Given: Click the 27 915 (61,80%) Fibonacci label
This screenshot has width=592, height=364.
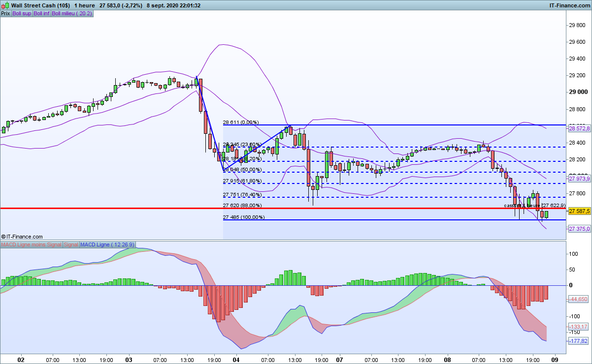Looking at the screenshot, I should pyautogui.click(x=241, y=181).
